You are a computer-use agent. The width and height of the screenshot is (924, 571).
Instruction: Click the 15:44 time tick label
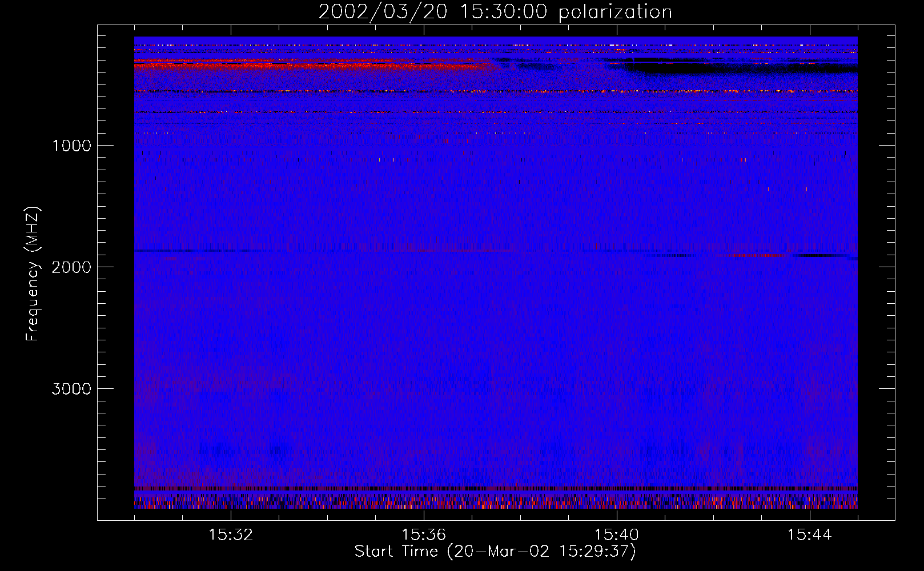click(810, 535)
